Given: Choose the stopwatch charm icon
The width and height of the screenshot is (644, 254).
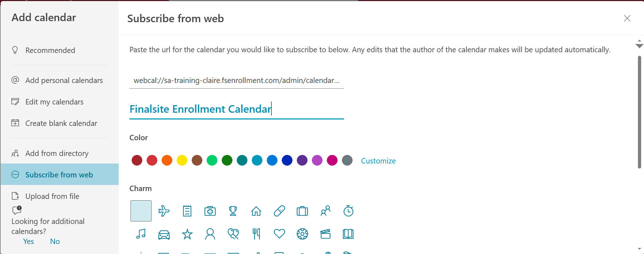Looking at the screenshot, I should [x=348, y=211].
